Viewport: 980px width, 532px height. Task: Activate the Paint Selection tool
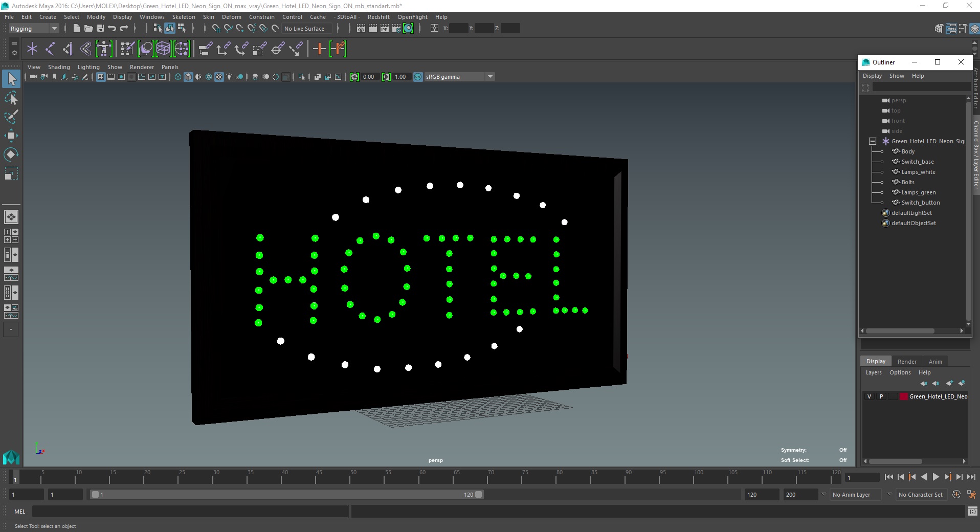point(11,117)
